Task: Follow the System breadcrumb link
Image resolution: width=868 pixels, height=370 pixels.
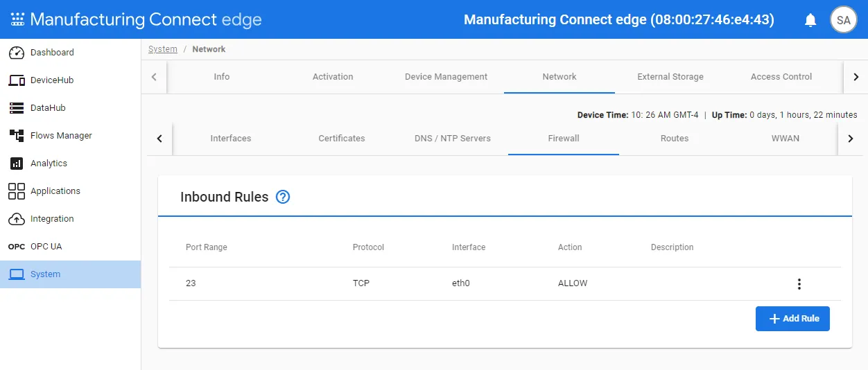Action: [x=163, y=49]
